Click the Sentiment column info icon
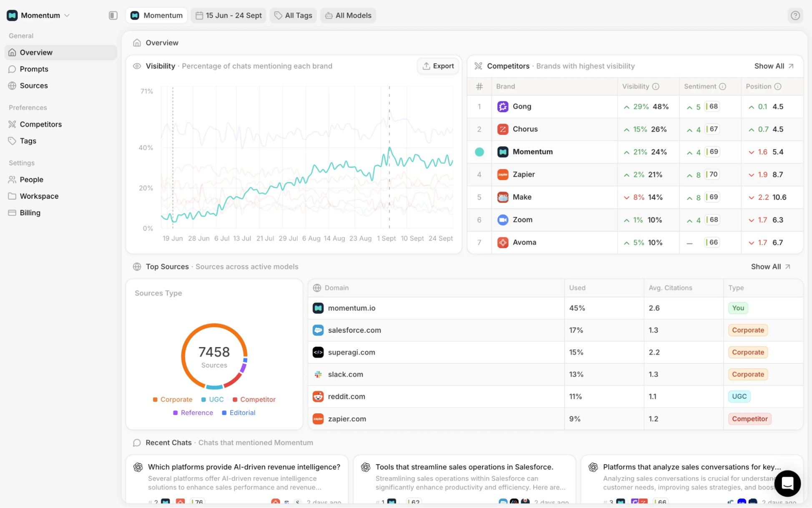 (722, 86)
